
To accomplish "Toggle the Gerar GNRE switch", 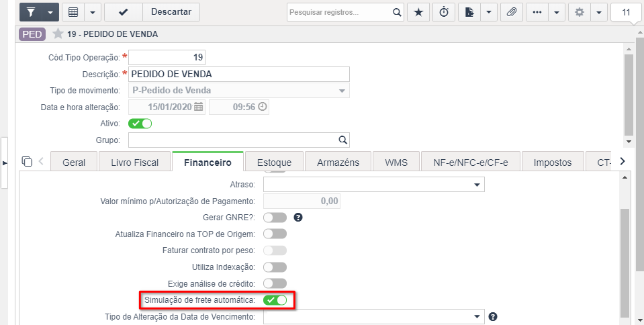I will point(275,218).
